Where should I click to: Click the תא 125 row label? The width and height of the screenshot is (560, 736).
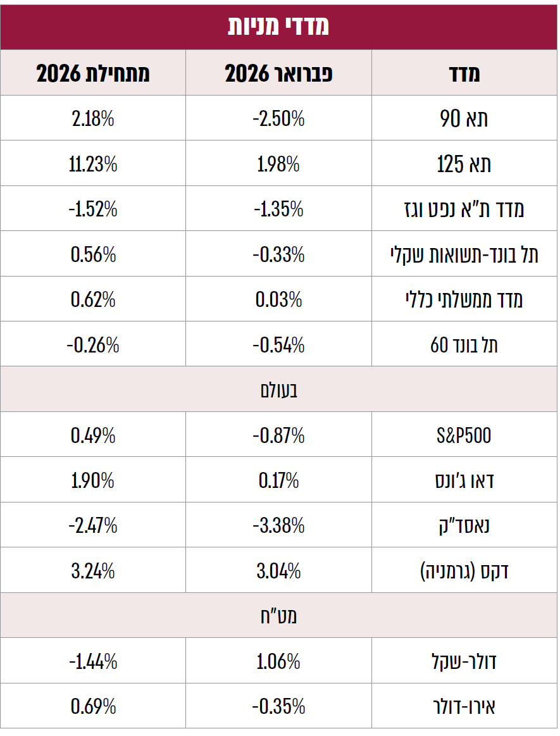[464, 165]
